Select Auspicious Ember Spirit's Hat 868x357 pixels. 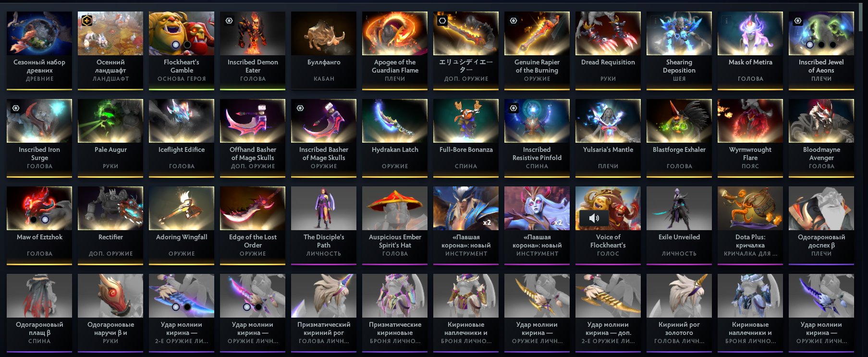point(394,225)
